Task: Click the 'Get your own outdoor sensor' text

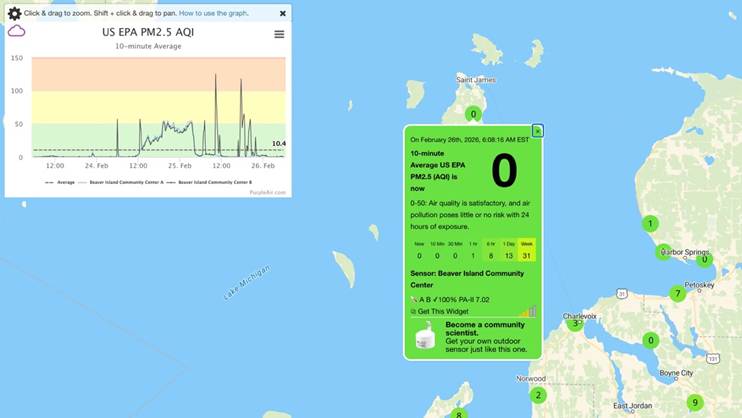Action: click(486, 345)
